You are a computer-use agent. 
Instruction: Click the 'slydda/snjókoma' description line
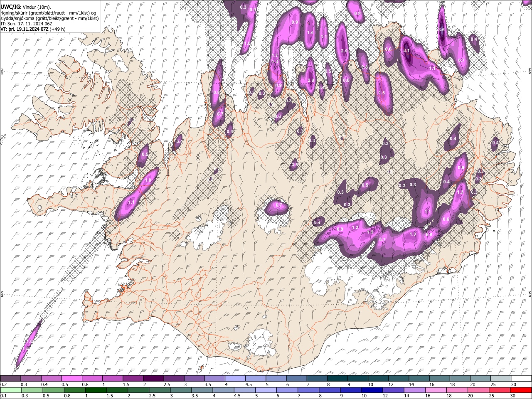tap(49, 18)
